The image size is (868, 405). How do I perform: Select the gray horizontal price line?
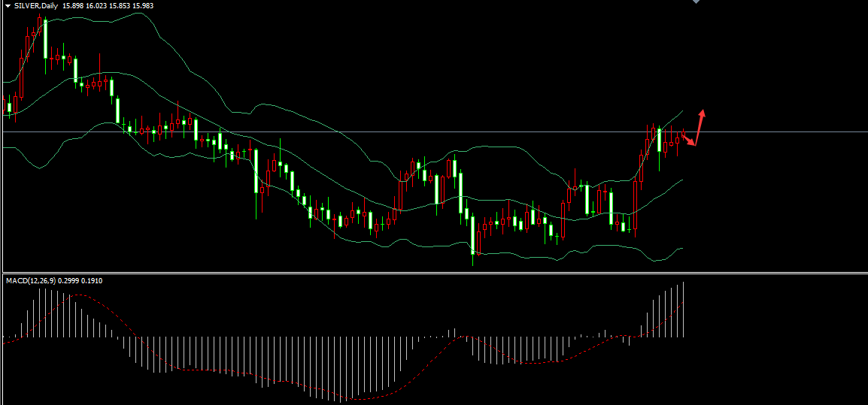pos(376,131)
